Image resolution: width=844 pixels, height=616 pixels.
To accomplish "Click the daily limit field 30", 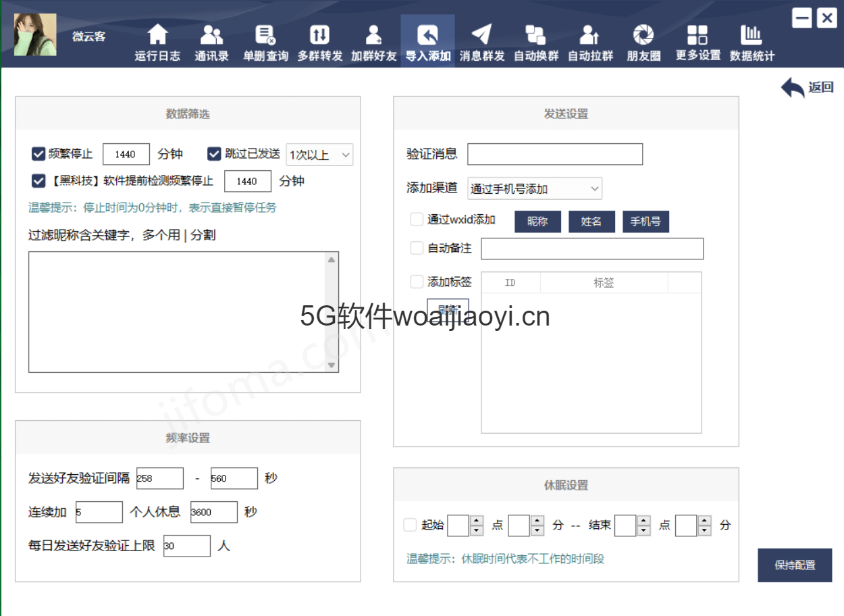I will point(187,546).
